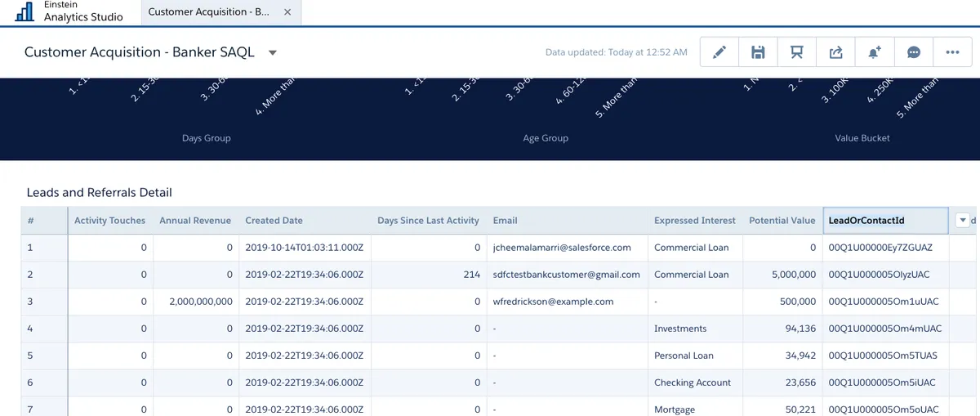Click the pencil edit dashboard icon

pyautogui.click(x=719, y=52)
